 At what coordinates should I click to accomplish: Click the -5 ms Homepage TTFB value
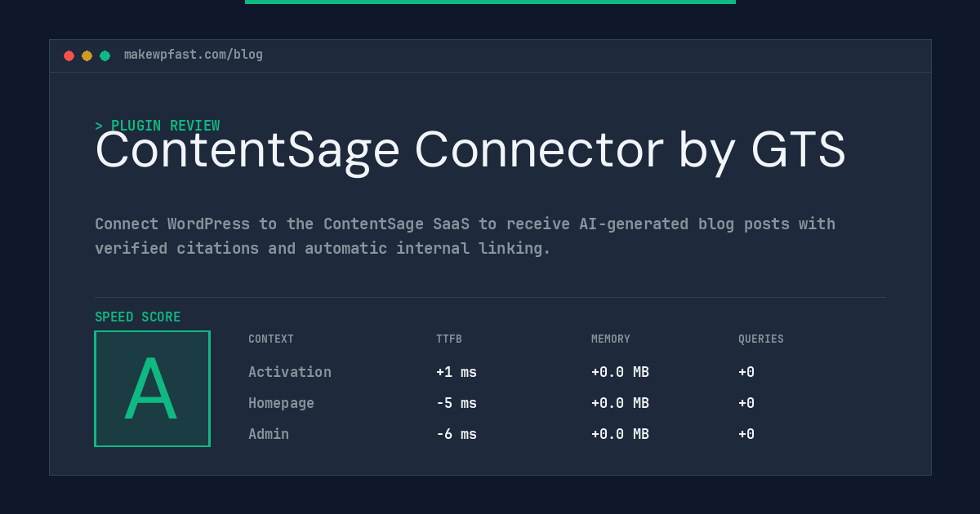457,403
